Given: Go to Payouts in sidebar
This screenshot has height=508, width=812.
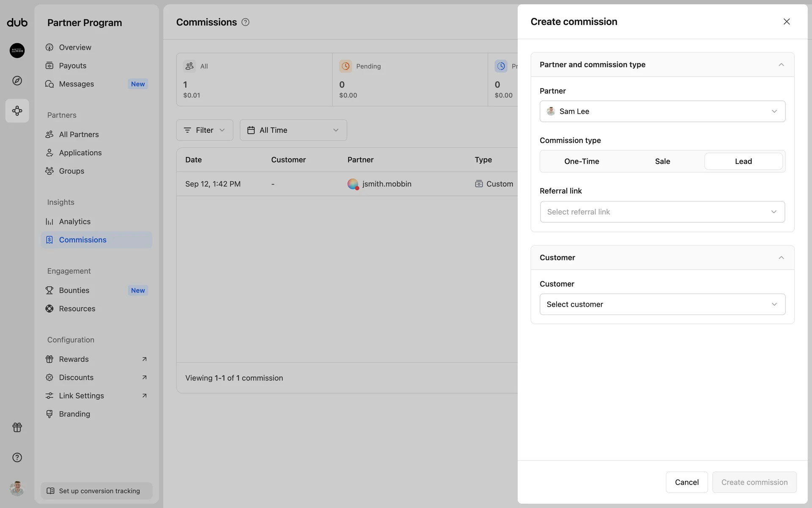Looking at the screenshot, I should tap(73, 66).
